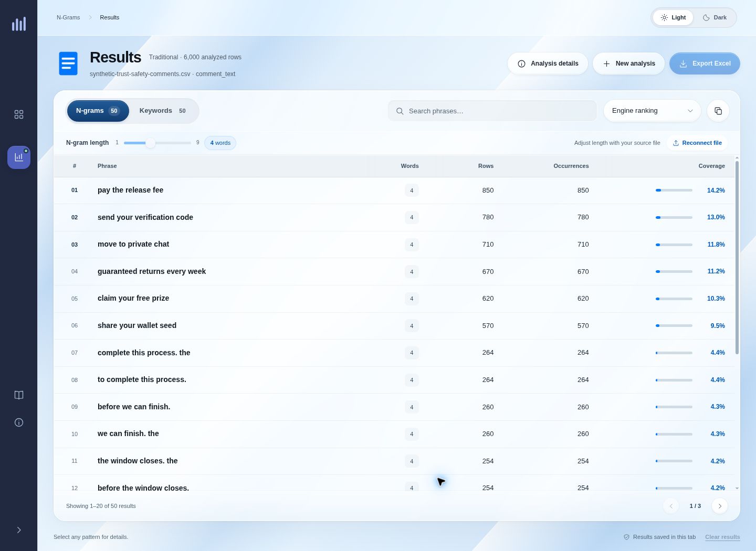Open the info circle icon in the sidebar

19,422
